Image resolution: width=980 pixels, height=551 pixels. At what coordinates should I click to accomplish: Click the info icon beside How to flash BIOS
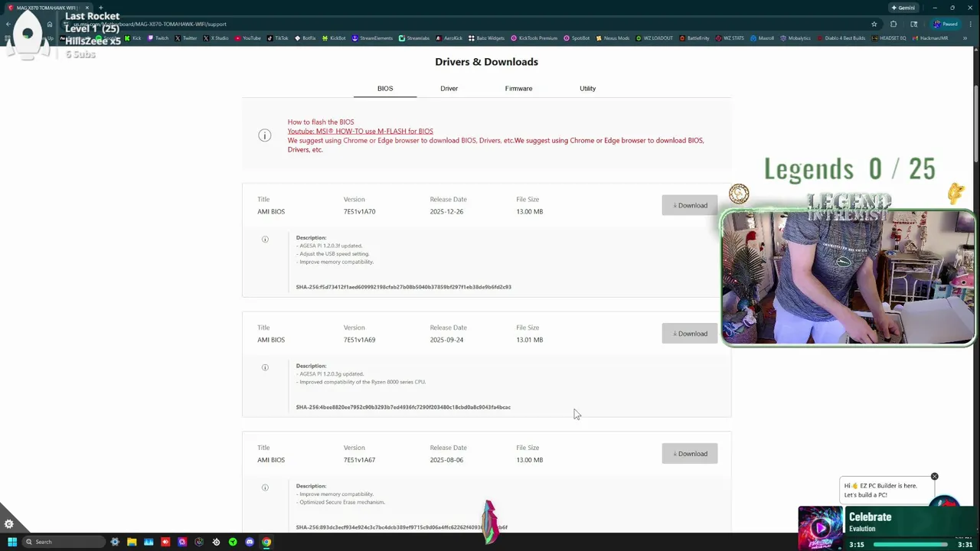click(x=265, y=135)
